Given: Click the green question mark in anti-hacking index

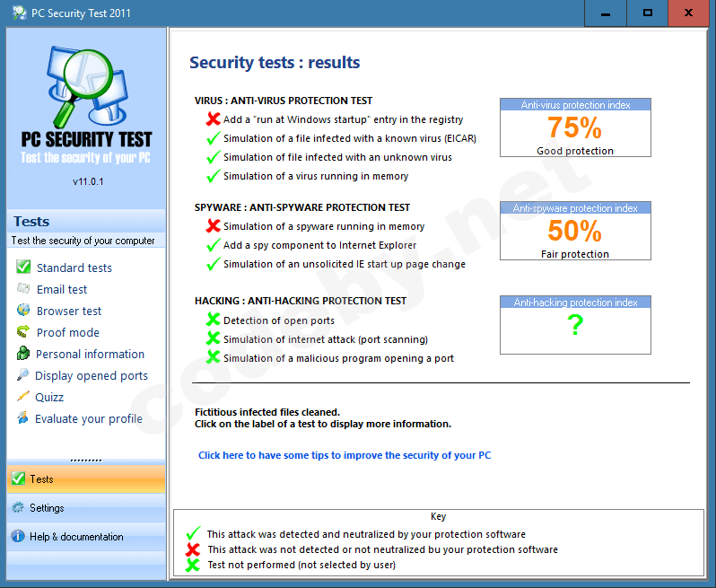Looking at the screenshot, I should pyautogui.click(x=575, y=325).
